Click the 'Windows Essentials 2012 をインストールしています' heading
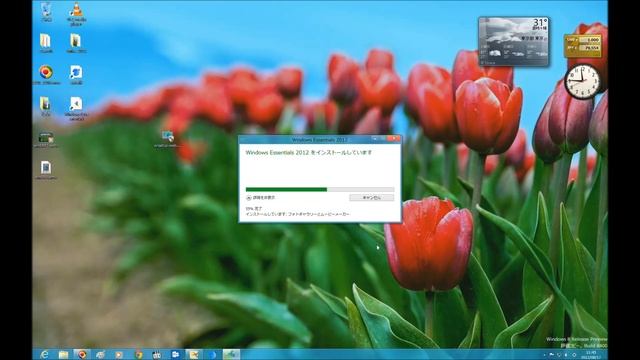The width and height of the screenshot is (640, 360). [x=309, y=152]
